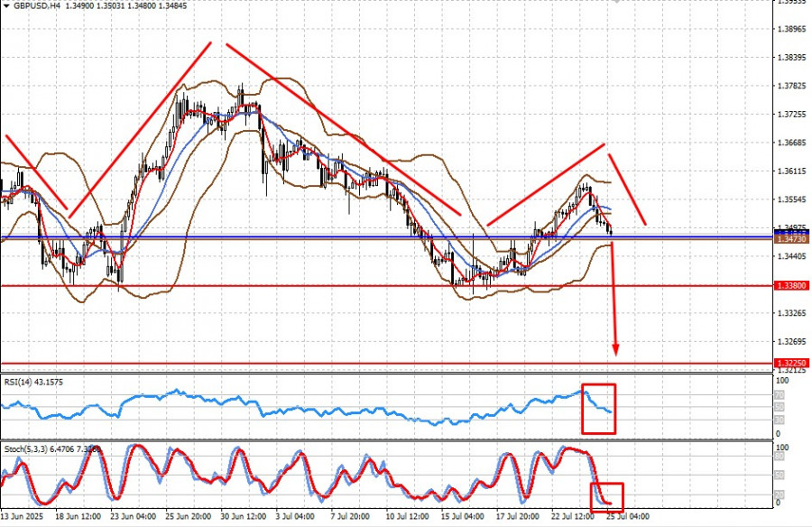Click the 1.32695 price axis value

(792, 342)
